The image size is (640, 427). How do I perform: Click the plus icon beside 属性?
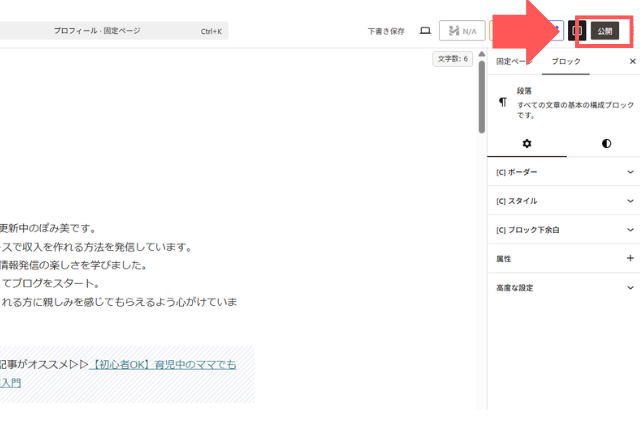coord(630,258)
